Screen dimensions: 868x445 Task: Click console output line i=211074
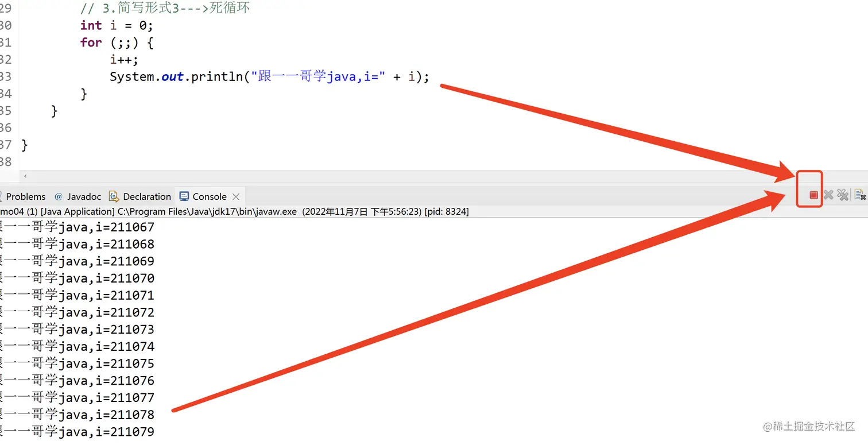(77, 347)
